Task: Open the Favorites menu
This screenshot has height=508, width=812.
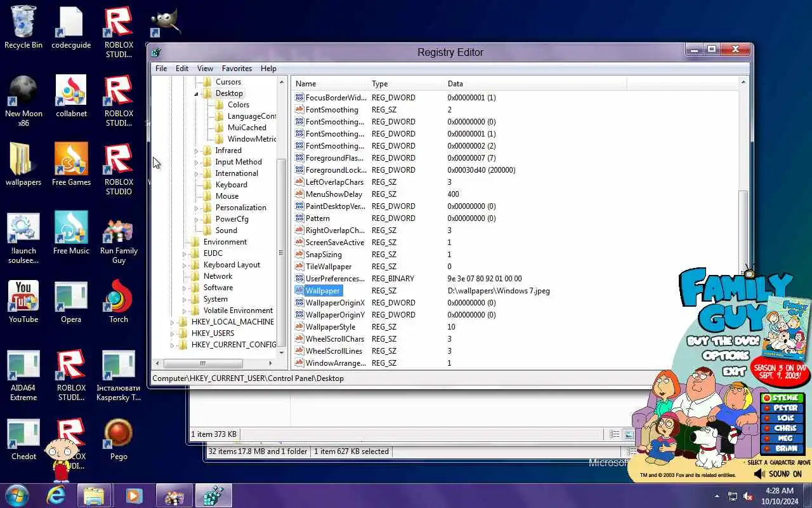Action: [x=237, y=69]
